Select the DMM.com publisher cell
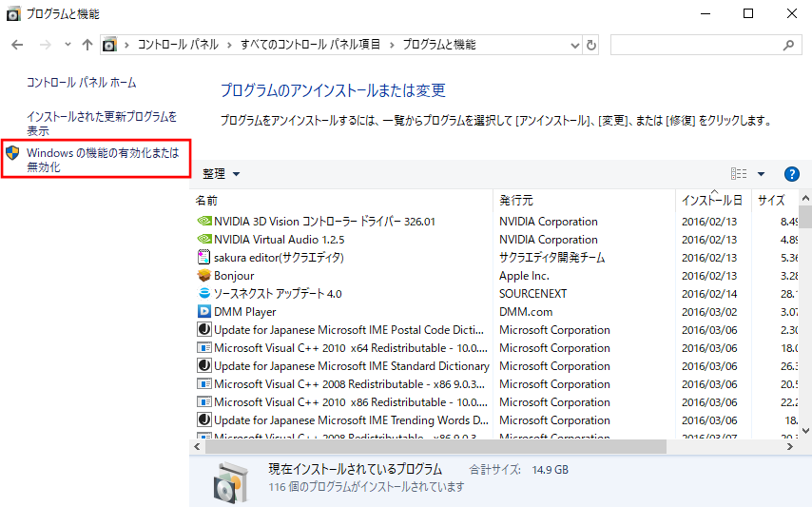The image size is (812, 507). coord(526,312)
